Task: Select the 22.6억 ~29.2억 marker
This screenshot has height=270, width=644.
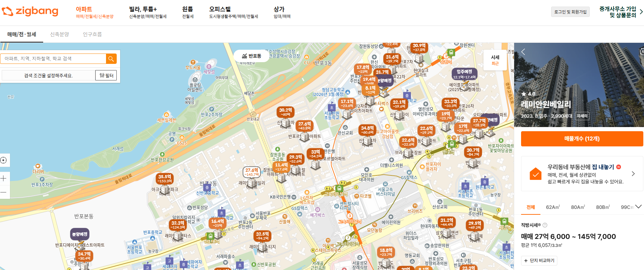Action: point(426,130)
